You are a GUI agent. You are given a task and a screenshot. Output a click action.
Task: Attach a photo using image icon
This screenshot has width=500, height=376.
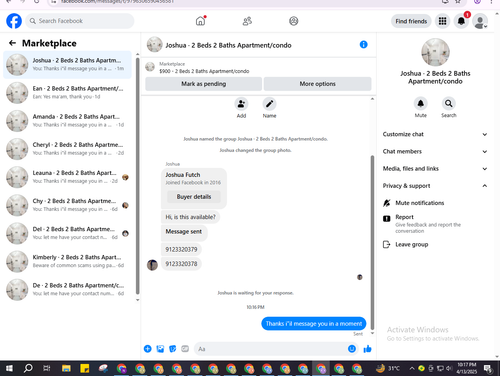click(160, 349)
